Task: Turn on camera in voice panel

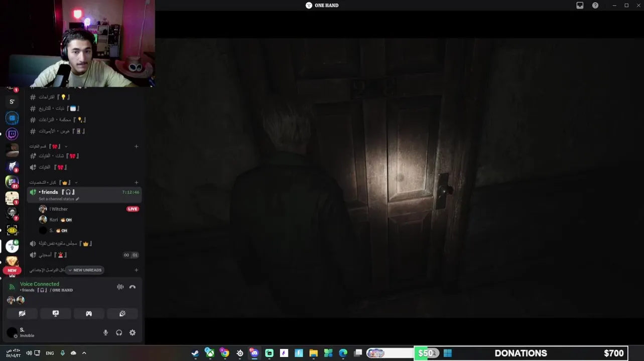Action: click(22, 313)
